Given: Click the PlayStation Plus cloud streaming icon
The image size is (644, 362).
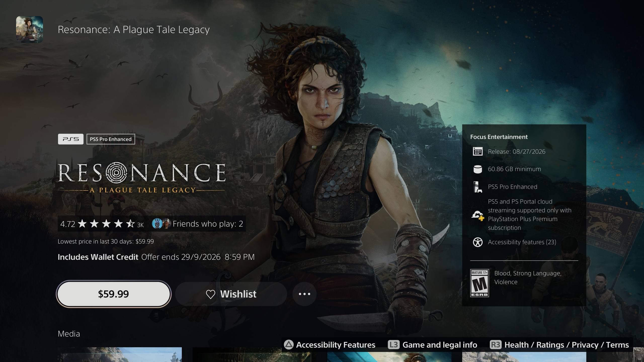Looking at the screenshot, I should 477,215.
